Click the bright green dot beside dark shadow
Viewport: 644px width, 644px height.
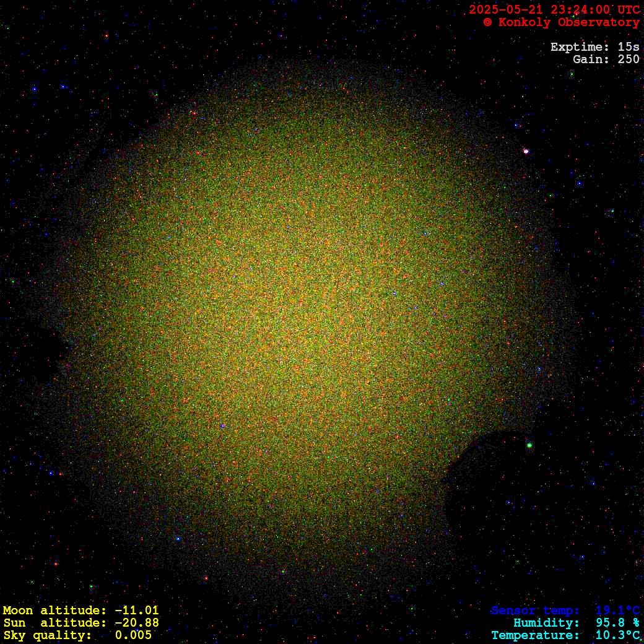529,445
